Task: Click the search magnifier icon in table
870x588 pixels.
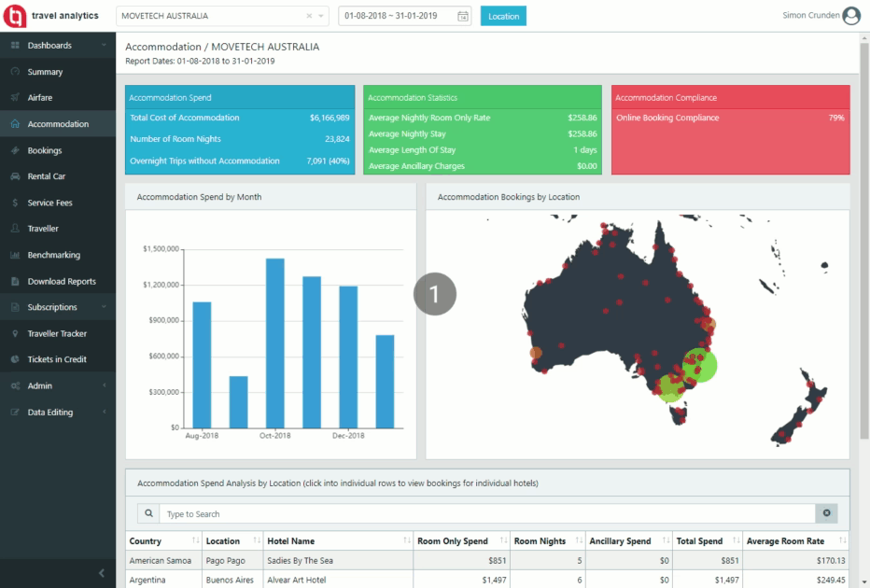Action: pos(148,514)
